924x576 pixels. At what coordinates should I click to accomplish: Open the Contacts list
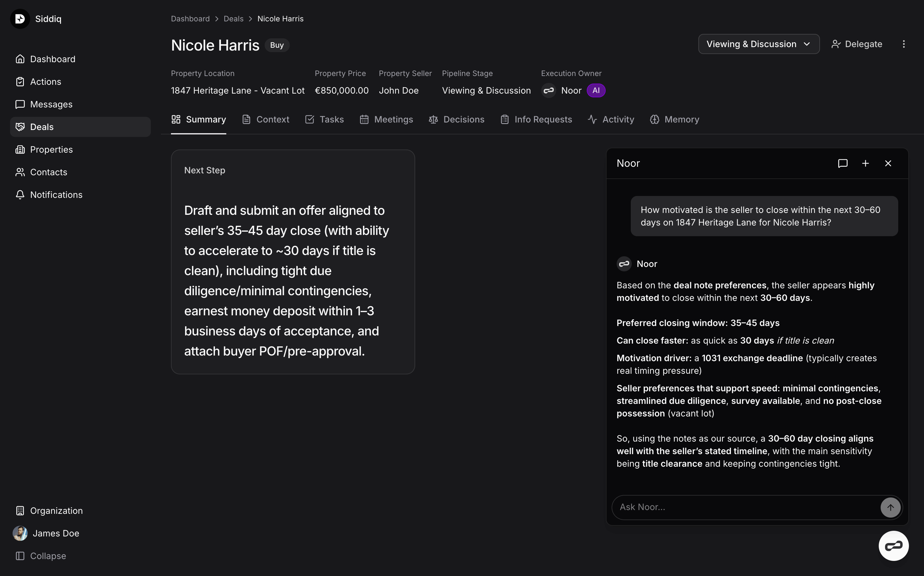[x=48, y=172]
